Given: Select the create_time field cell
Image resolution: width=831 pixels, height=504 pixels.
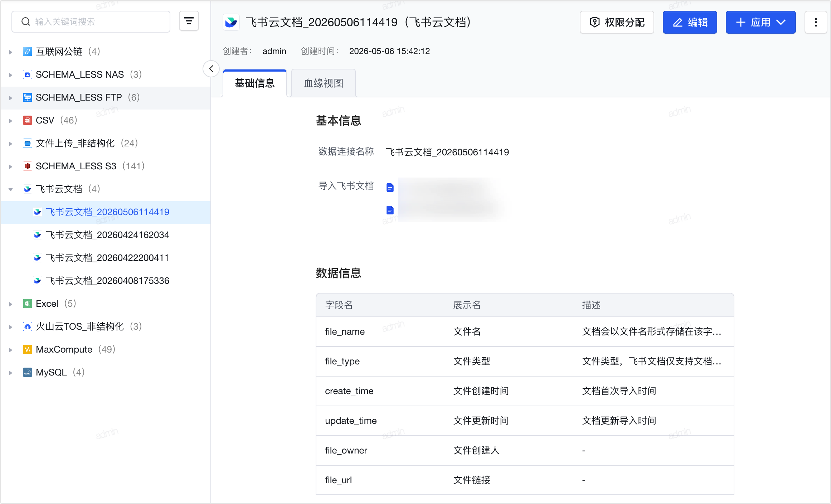Looking at the screenshot, I should click(x=349, y=391).
